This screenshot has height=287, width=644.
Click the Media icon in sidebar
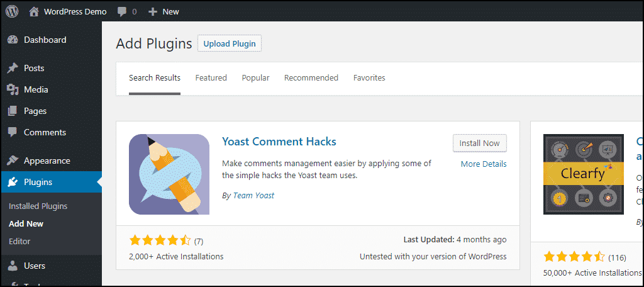click(13, 89)
